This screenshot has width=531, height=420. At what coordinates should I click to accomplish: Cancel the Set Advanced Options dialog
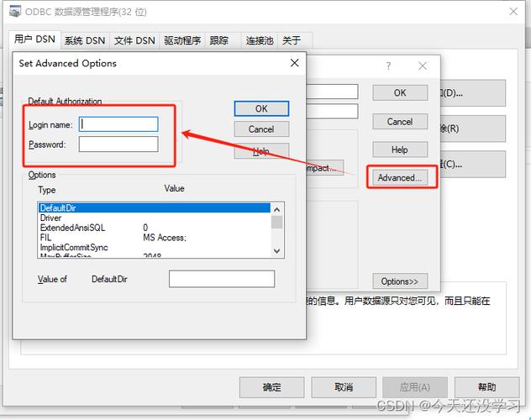[x=261, y=129]
